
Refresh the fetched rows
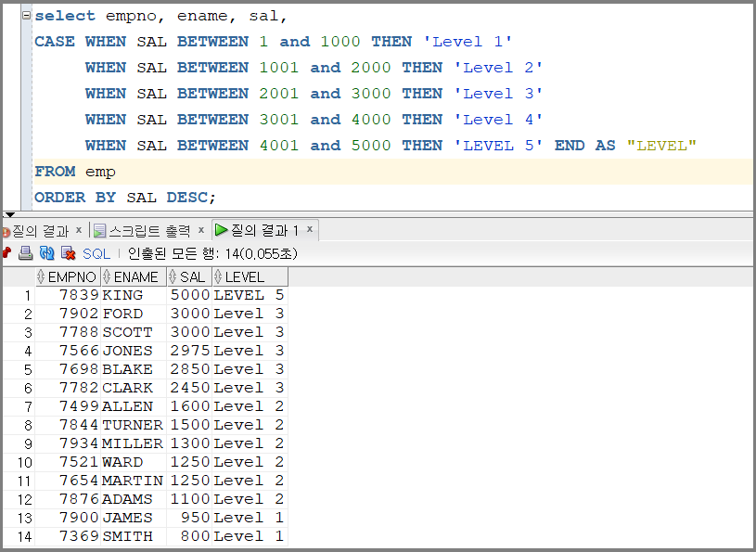tap(47, 252)
